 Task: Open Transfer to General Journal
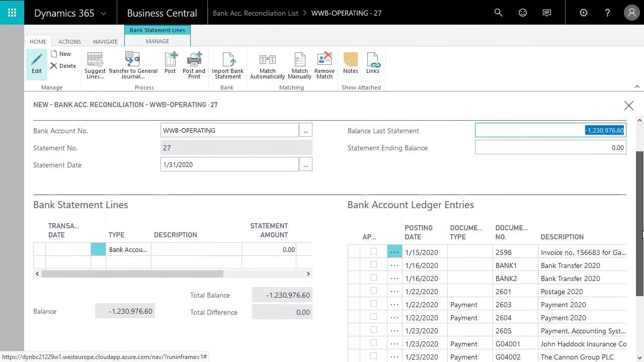133,65
